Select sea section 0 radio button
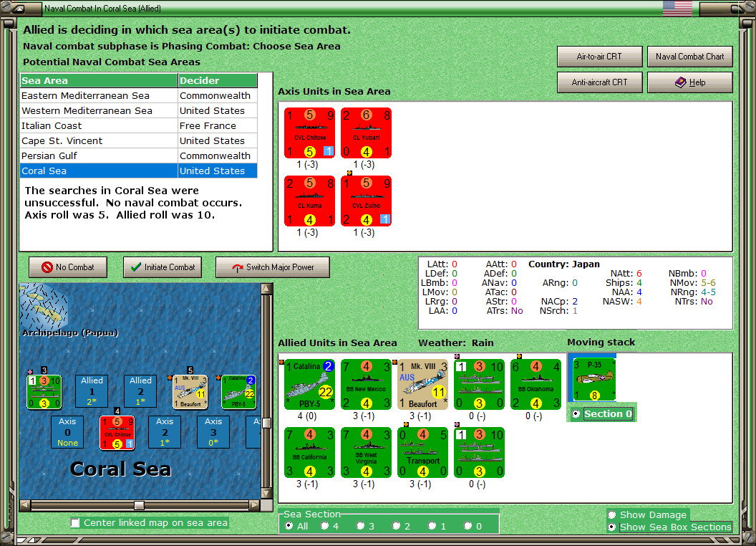 tap(467, 526)
